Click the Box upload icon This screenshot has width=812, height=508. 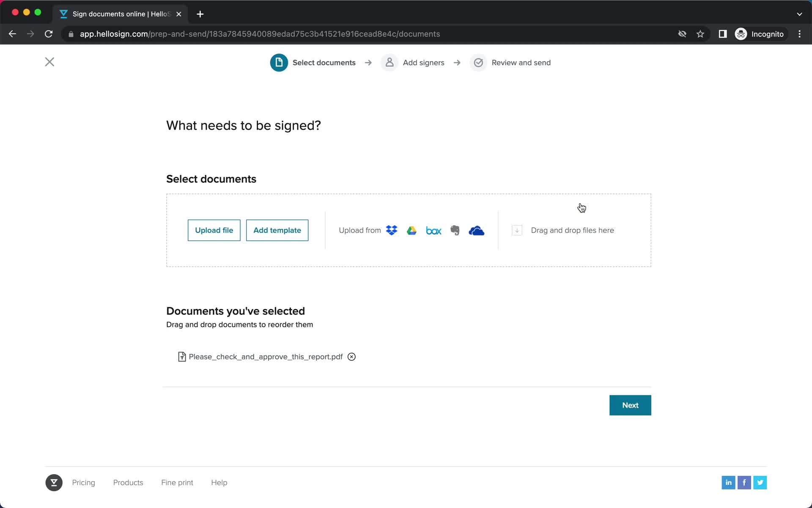tap(433, 230)
